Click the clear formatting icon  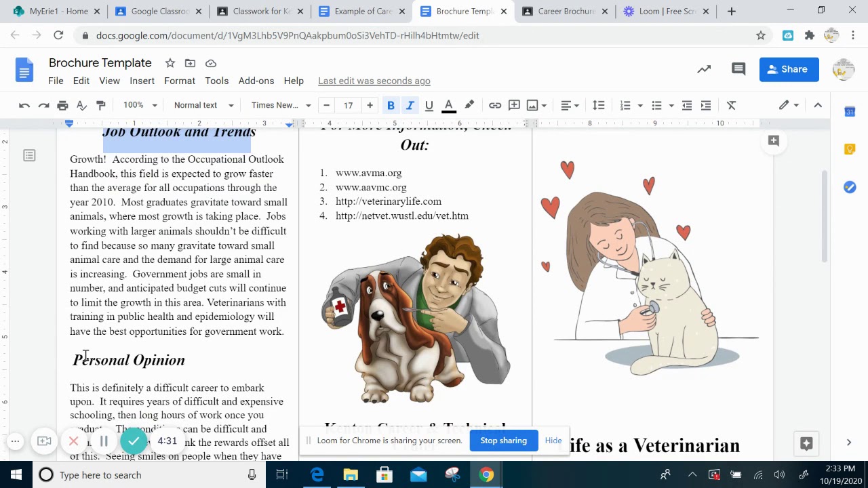(731, 105)
